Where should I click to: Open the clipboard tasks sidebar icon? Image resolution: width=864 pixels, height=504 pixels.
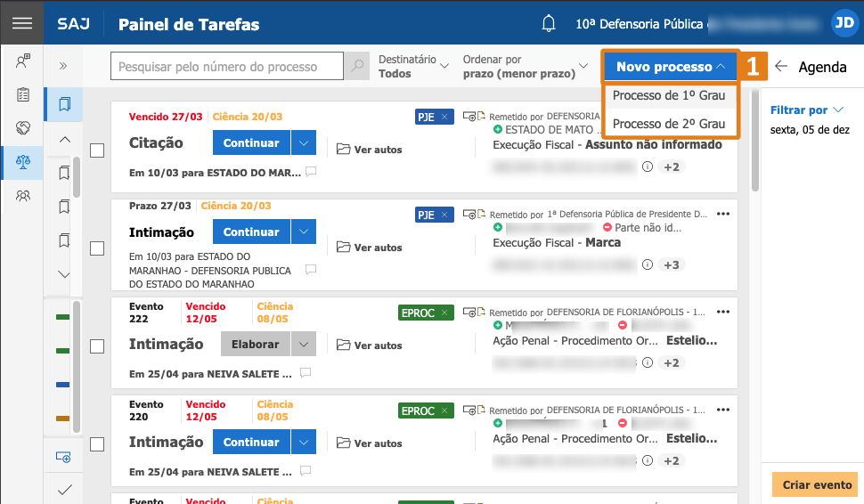coord(22,94)
